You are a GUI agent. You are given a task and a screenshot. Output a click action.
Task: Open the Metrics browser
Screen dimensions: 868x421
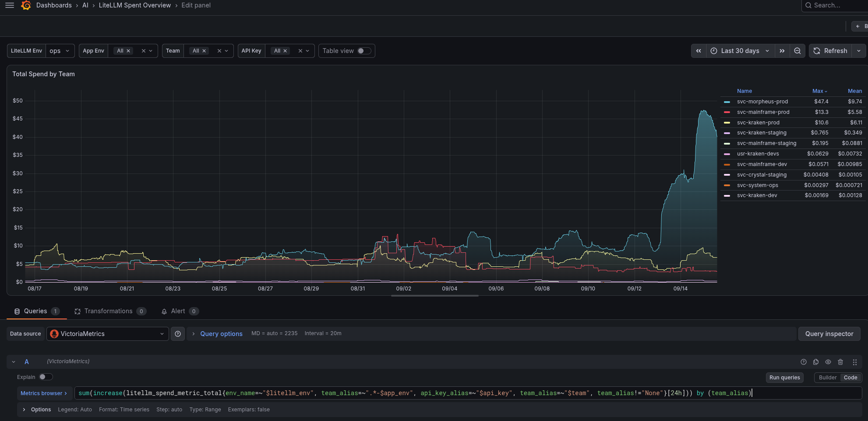point(44,393)
